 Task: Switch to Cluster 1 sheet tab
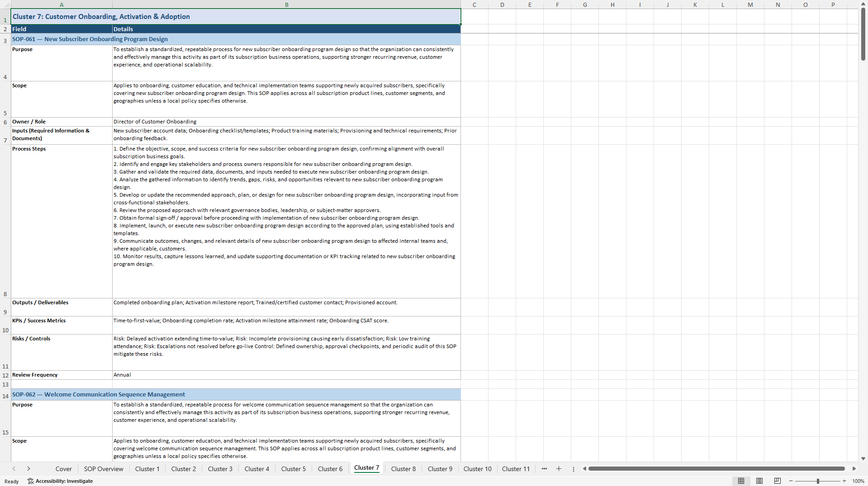147,469
